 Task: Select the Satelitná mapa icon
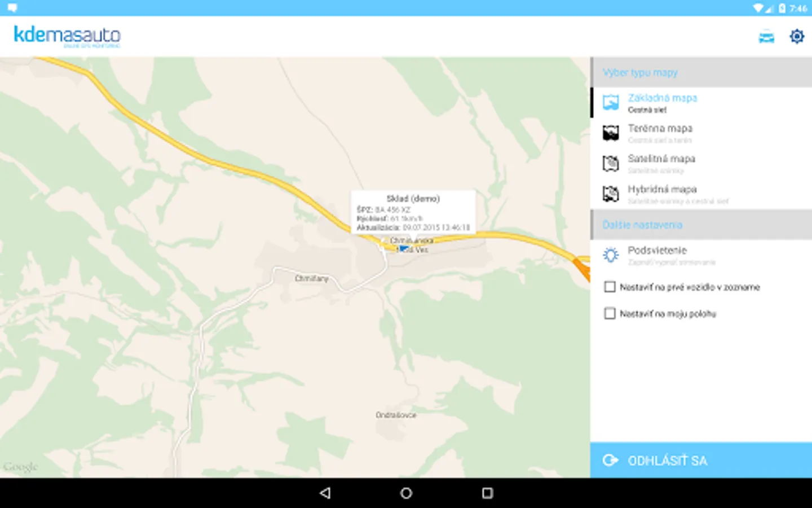(611, 164)
